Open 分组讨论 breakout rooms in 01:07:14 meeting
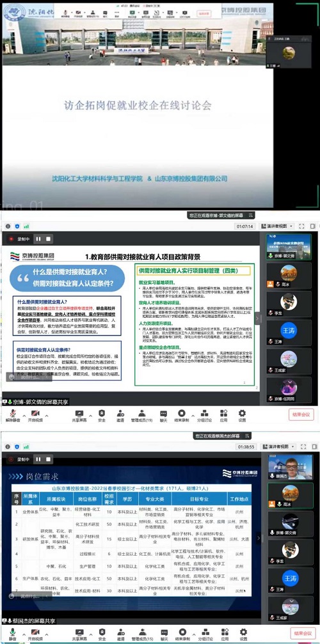Viewport: 320px width, 644px height. click(x=204, y=416)
